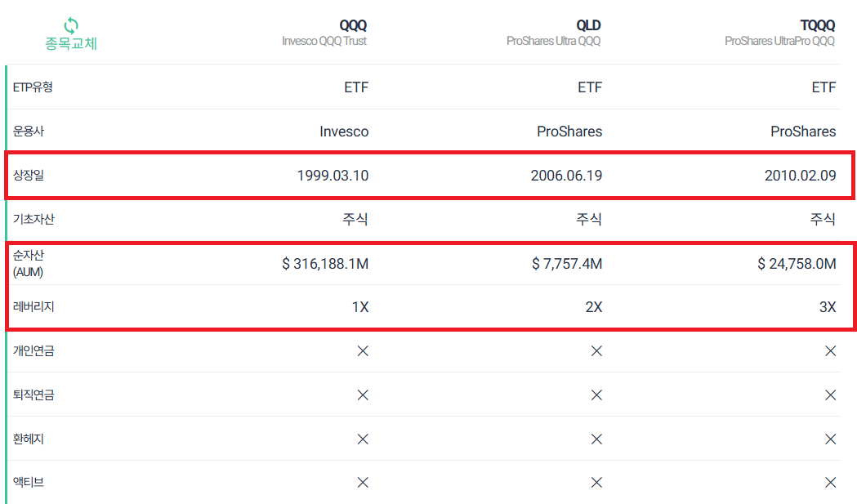The width and height of the screenshot is (857, 504).
Task: Select ProShares under TQQQ in 운용사 row
Action: (803, 132)
